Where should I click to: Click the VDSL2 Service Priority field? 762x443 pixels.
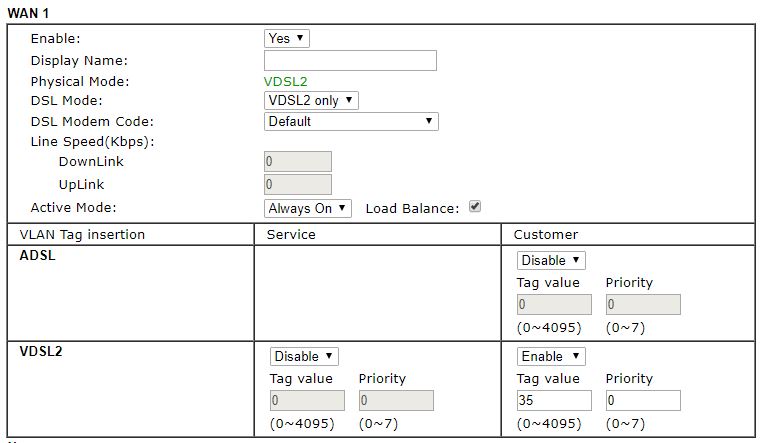click(396, 401)
